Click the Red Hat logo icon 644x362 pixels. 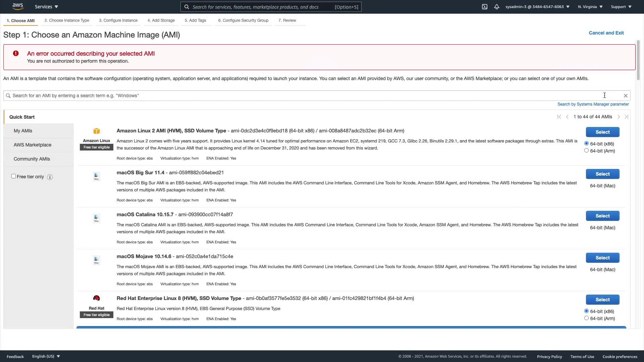click(x=97, y=298)
